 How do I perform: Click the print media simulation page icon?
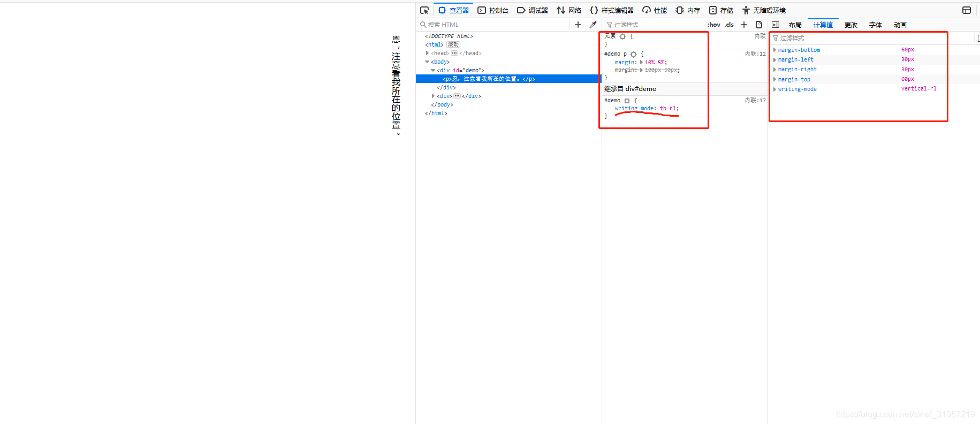click(x=759, y=25)
